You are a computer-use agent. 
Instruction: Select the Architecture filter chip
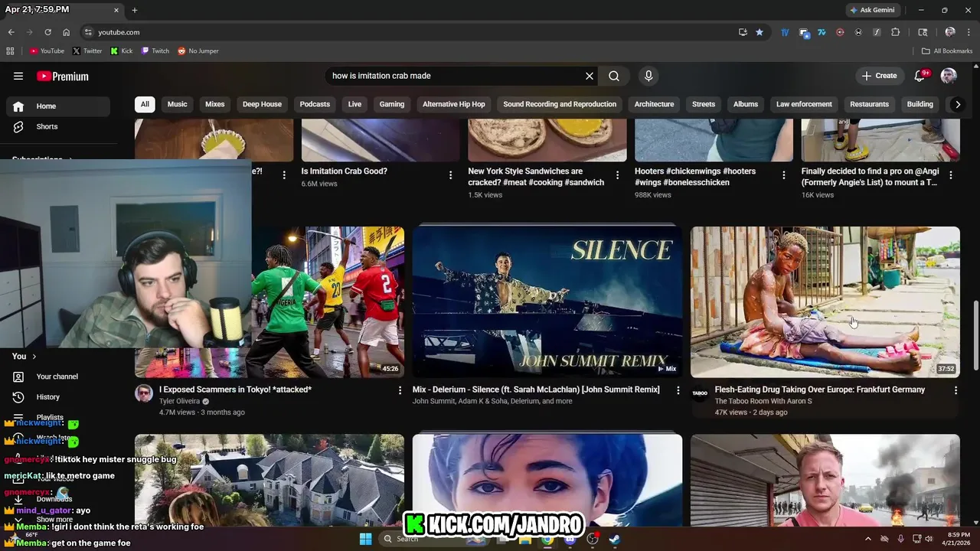pos(654,104)
